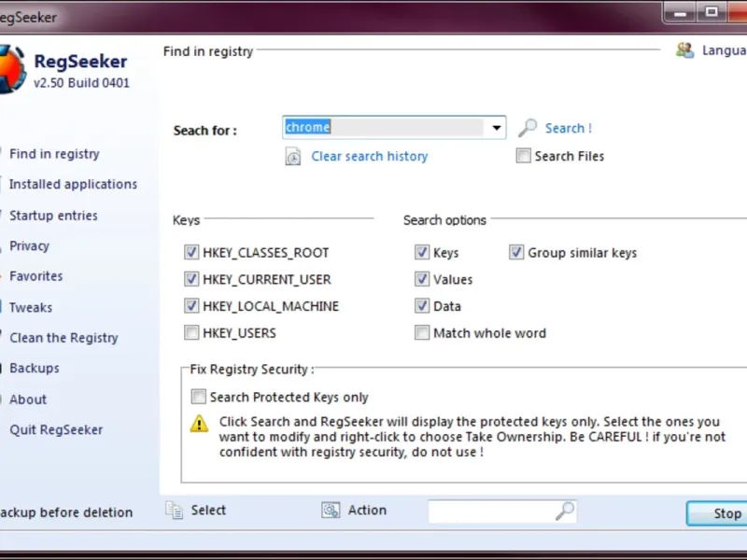
Task: Open Startup entries
Action: pos(53,216)
